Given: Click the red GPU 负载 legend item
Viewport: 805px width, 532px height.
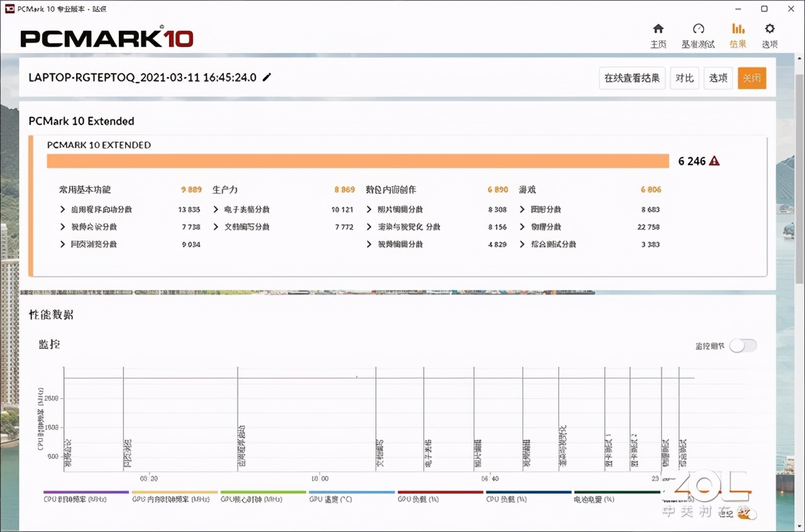Looking at the screenshot, I should 440,496.
